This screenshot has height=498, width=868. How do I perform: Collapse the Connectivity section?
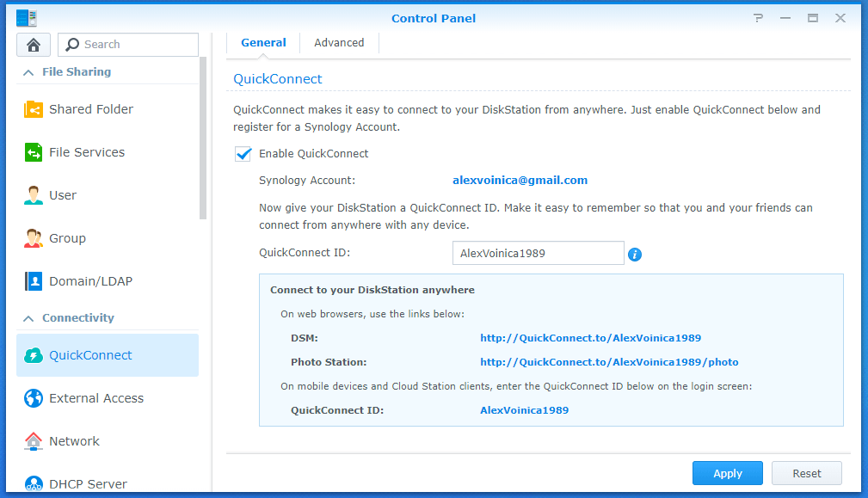(x=29, y=318)
